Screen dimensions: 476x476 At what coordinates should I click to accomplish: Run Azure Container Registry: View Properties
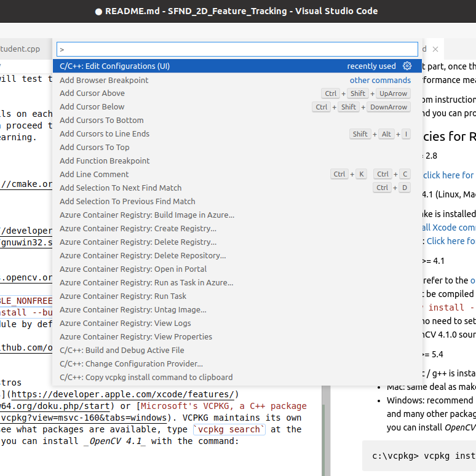(237, 336)
